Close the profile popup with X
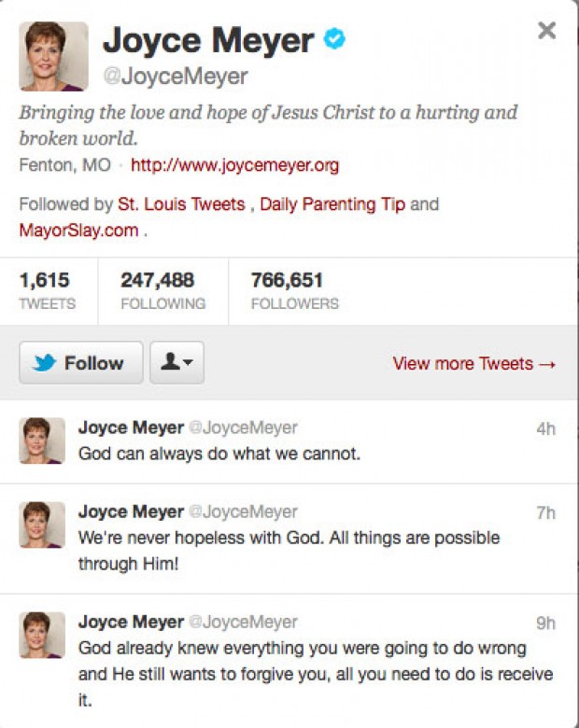The height and width of the screenshot is (728, 579). click(x=546, y=31)
